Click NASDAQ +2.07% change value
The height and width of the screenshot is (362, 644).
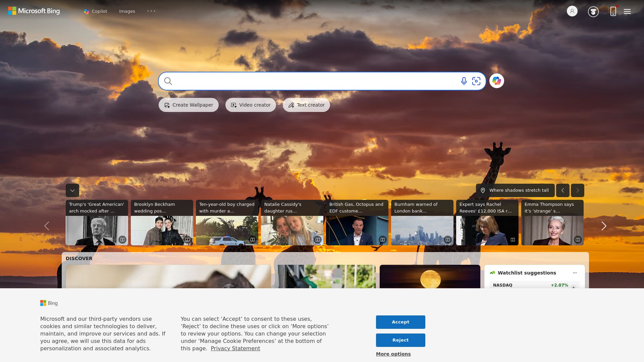click(559, 285)
